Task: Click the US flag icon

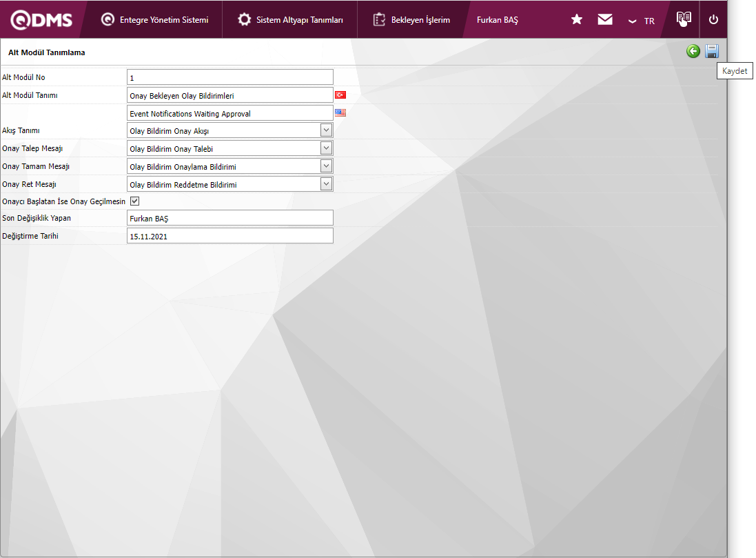Action: (340, 112)
